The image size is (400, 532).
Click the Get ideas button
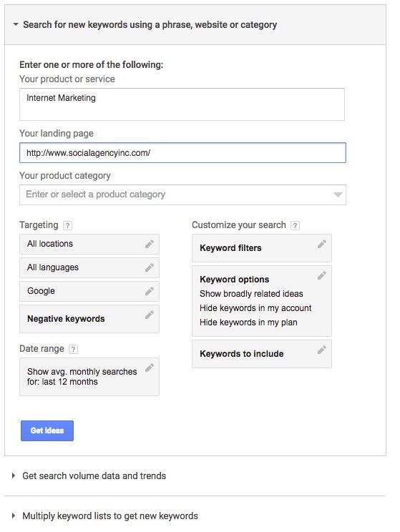click(x=47, y=431)
